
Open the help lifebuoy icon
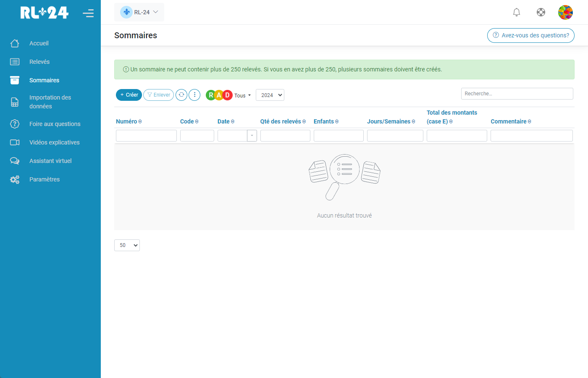tap(541, 12)
